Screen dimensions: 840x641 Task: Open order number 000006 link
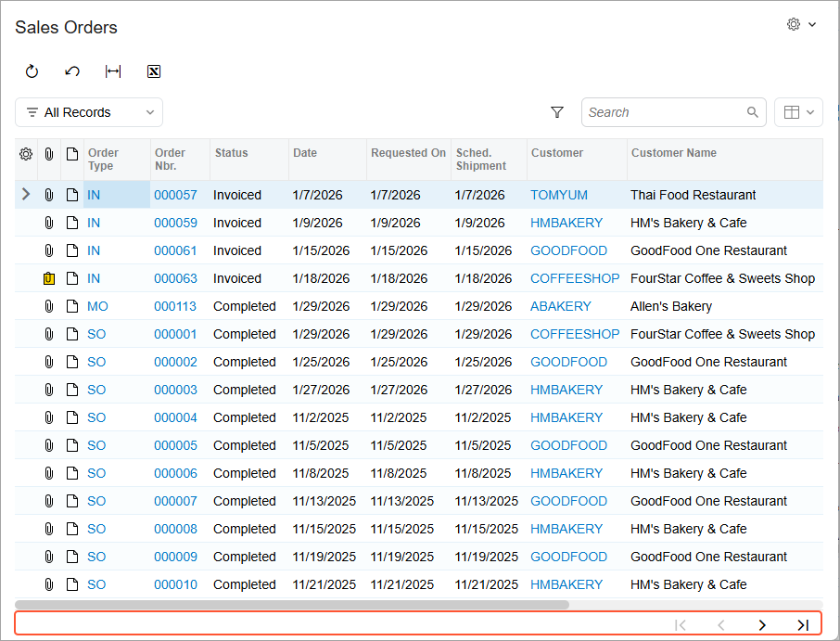(176, 473)
